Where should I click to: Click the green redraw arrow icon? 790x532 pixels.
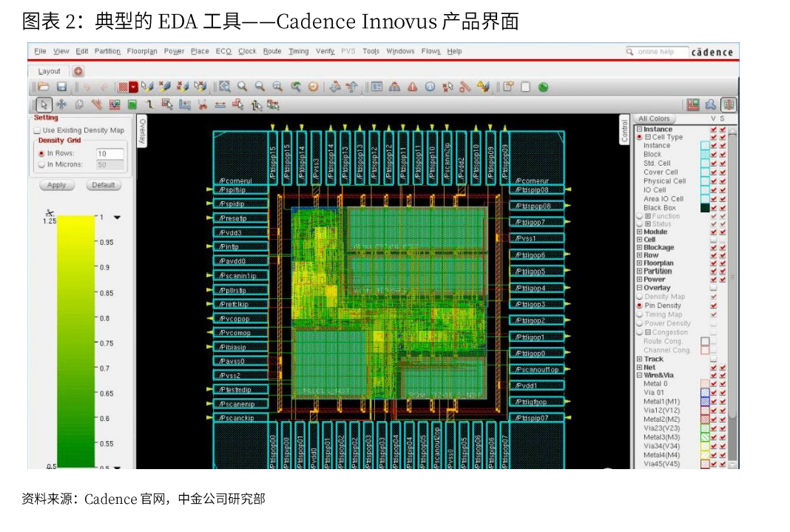pos(296,87)
